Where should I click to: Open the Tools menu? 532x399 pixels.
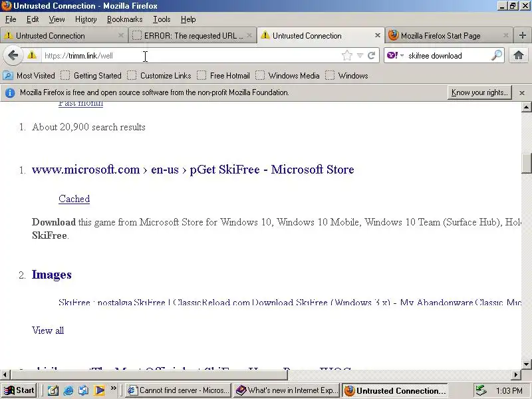click(x=162, y=19)
